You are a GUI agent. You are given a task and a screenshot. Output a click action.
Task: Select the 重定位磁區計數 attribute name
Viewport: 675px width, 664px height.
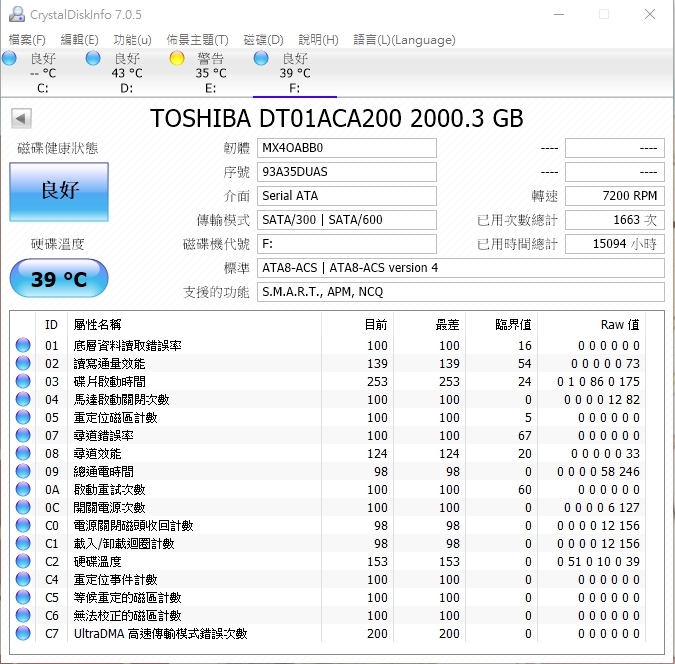click(x=115, y=417)
